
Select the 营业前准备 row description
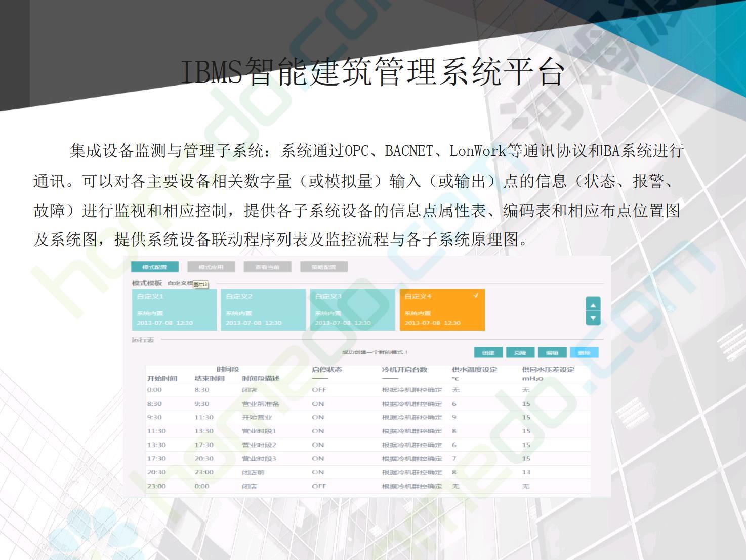coord(261,404)
